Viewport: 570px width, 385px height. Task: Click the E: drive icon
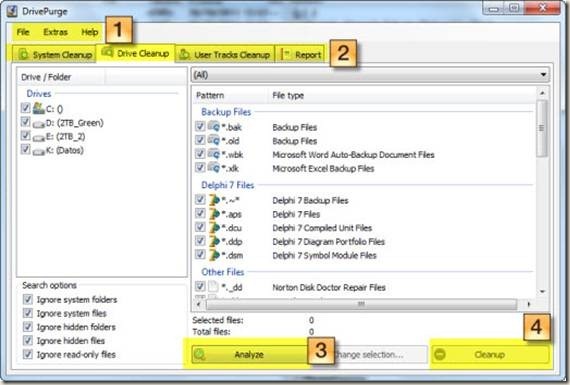coord(39,138)
